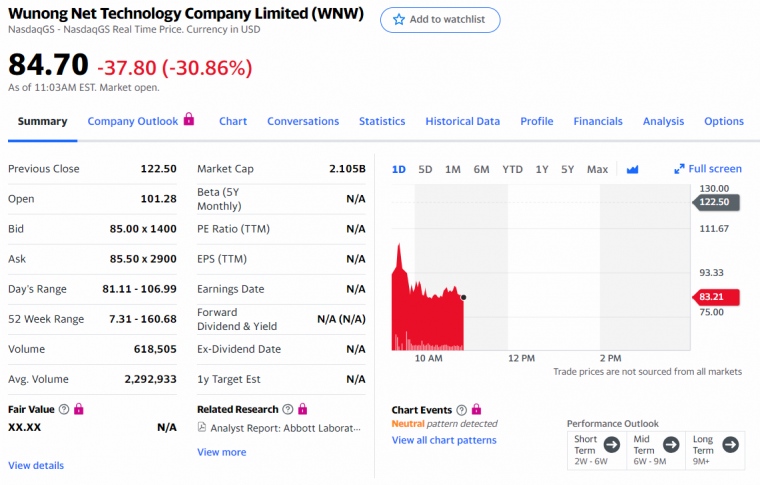Click the Mid Term outlook arrow icon
Screen dimensions: 760x485
671,444
